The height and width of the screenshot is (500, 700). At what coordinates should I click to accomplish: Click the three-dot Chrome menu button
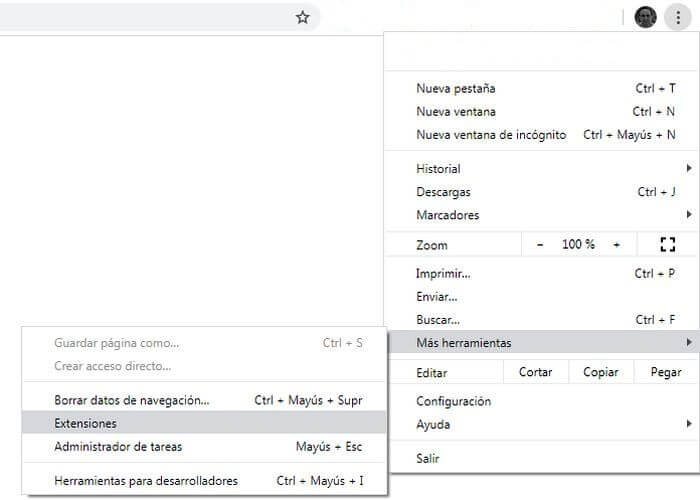pyautogui.click(x=678, y=17)
